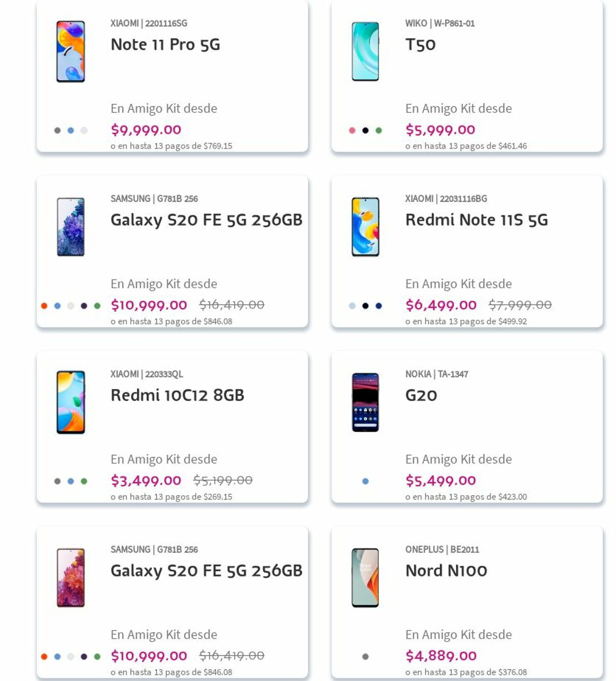Select the pink color swatch on the T50
This screenshot has height=681, width=616.
click(351, 130)
